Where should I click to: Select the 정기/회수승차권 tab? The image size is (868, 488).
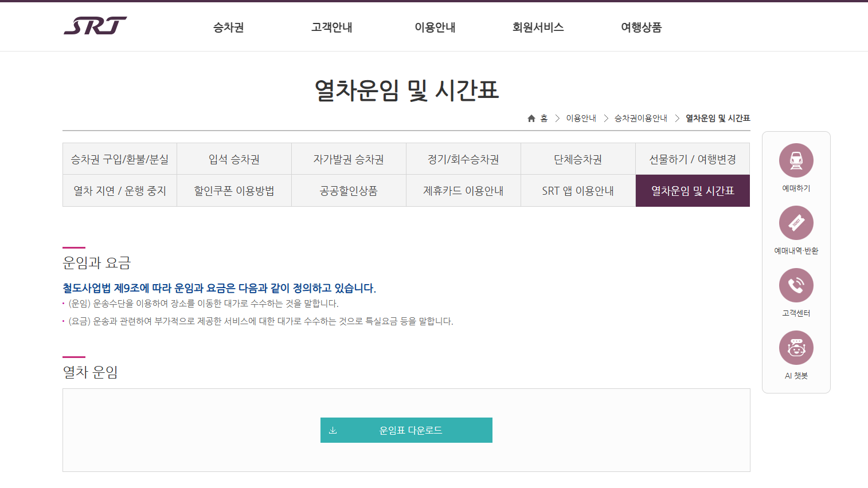click(463, 159)
